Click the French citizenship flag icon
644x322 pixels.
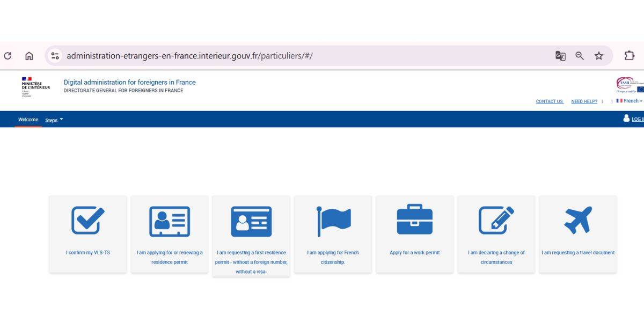pos(333,221)
